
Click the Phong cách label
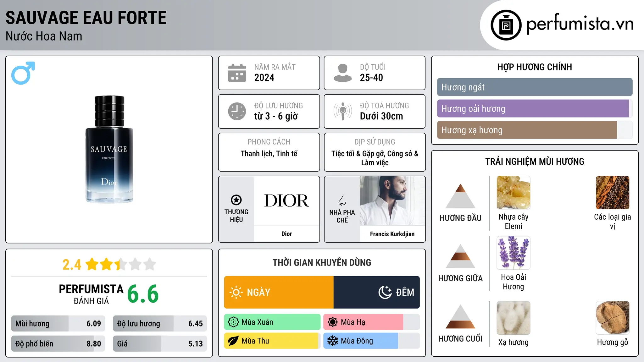point(269,142)
